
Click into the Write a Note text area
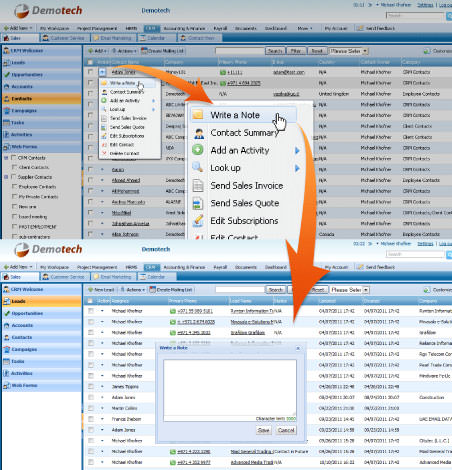point(230,387)
